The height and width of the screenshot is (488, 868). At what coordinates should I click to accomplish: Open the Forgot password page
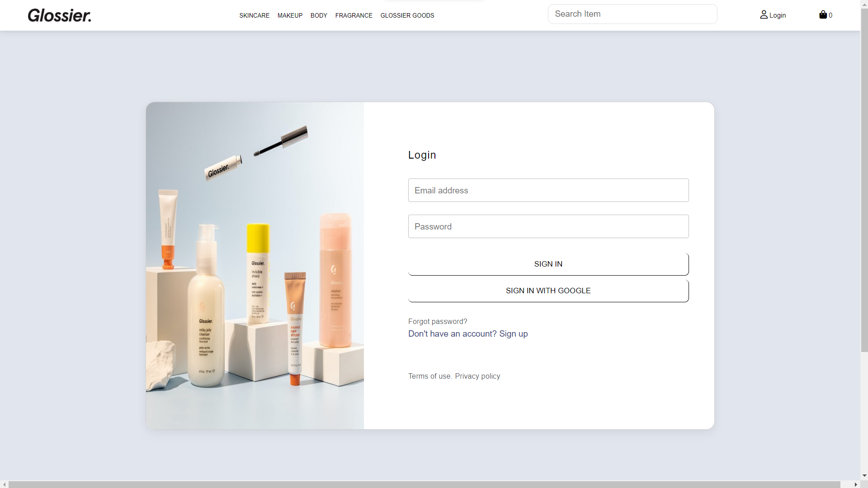coord(437,321)
